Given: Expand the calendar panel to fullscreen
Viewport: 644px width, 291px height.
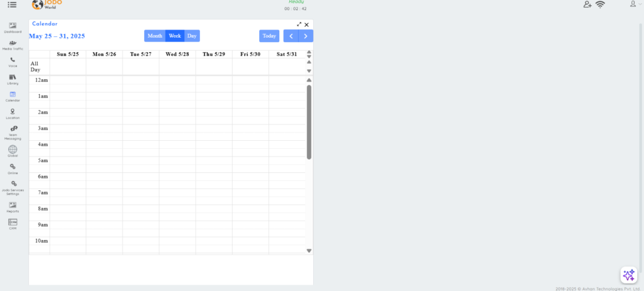Looking at the screenshot, I should 299,25.
